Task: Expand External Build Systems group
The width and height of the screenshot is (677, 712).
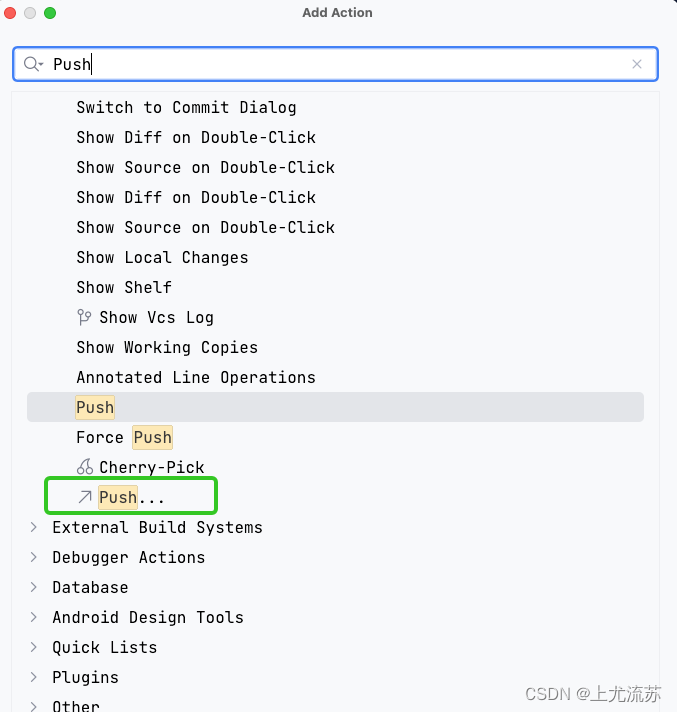Action: pyautogui.click(x=33, y=527)
